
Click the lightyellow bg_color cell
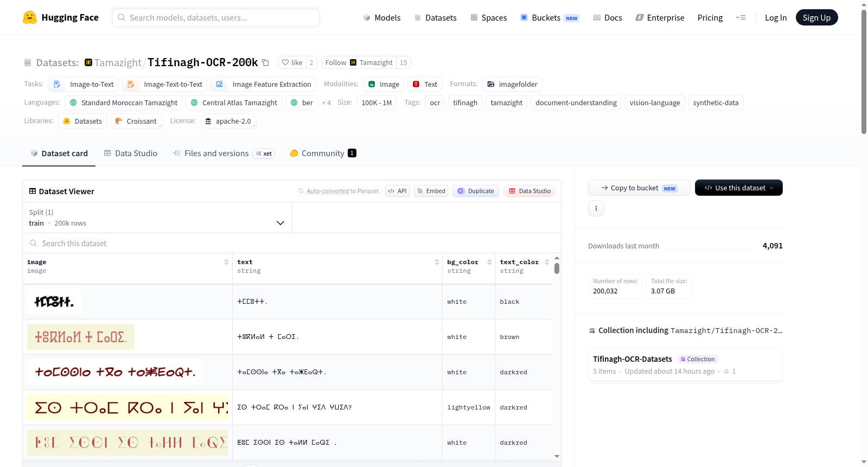[x=469, y=407]
